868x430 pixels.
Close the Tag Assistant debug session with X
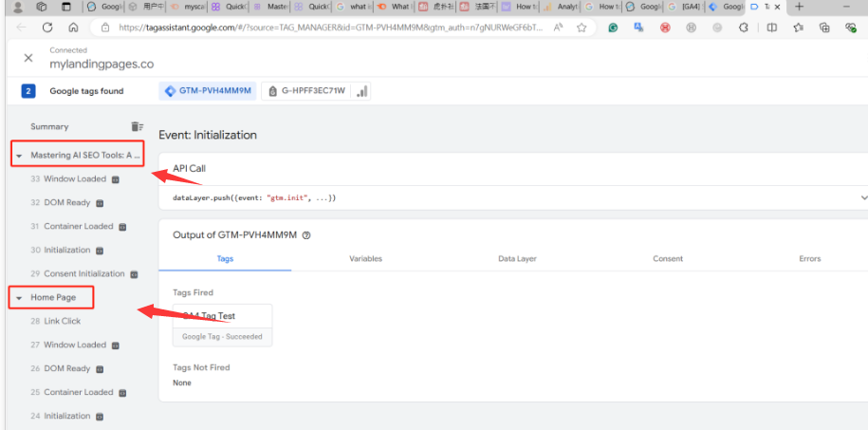28,58
